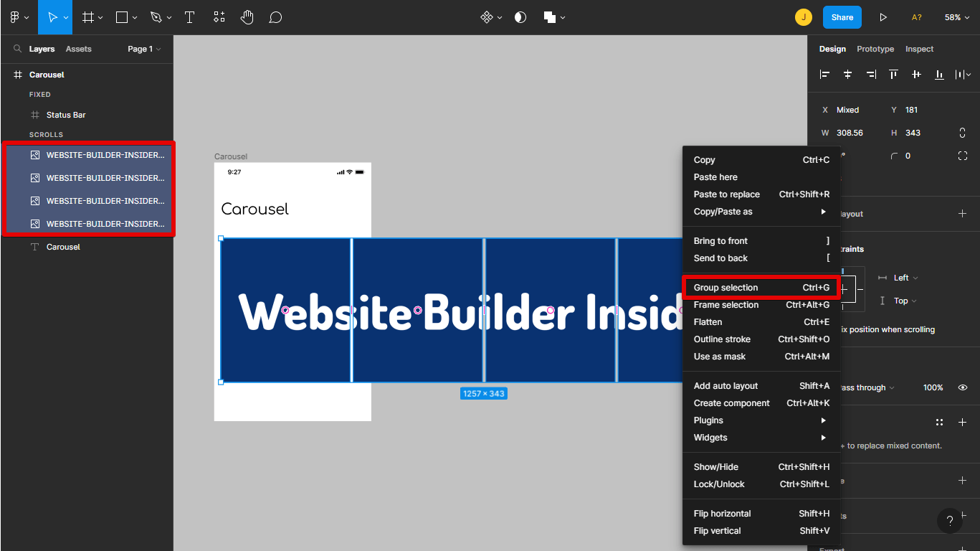Viewport: 980px width, 551px height.
Task: Click the blue Share button
Action: pyautogui.click(x=842, y=17)
